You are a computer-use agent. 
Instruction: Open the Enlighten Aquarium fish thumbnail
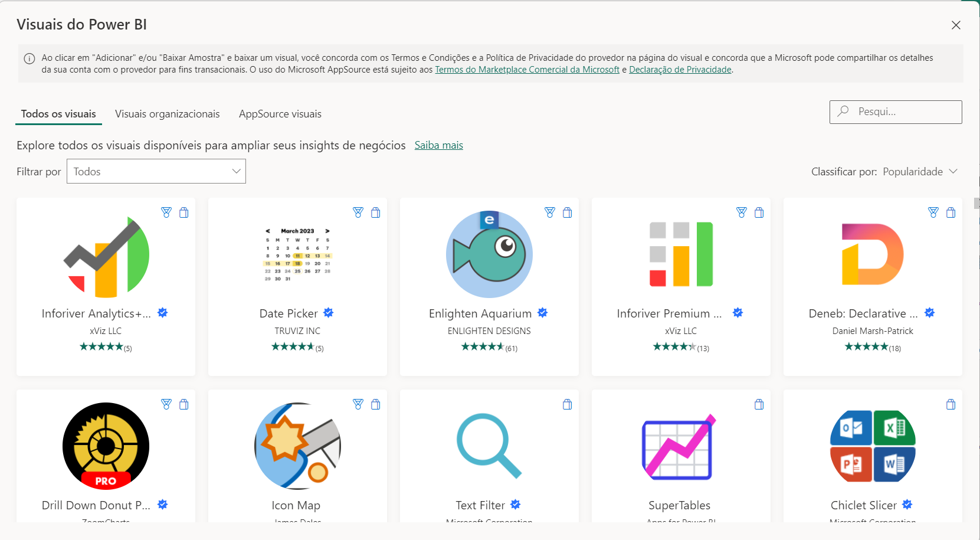(x=489, y=254)
